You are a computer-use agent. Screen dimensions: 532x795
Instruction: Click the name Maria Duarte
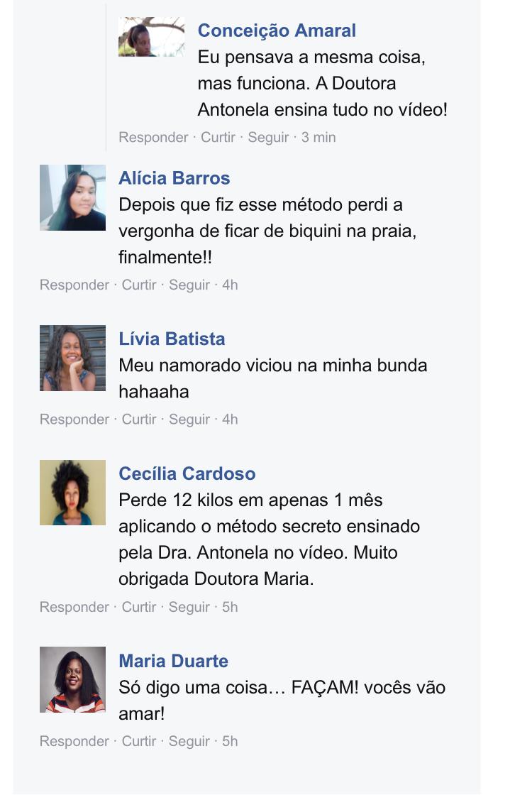tap(173, 661)
